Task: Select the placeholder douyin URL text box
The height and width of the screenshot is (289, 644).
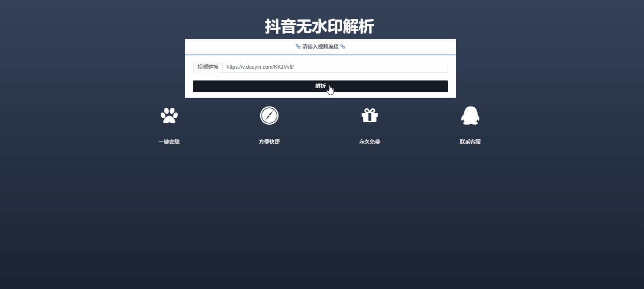Action: click(335, 67)
